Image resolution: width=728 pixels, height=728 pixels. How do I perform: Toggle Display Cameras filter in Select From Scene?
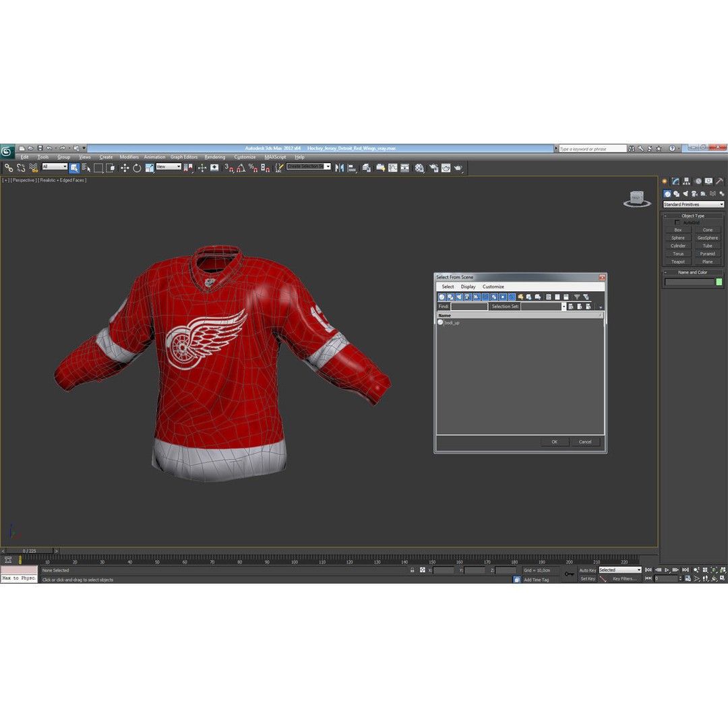point(468,297)
